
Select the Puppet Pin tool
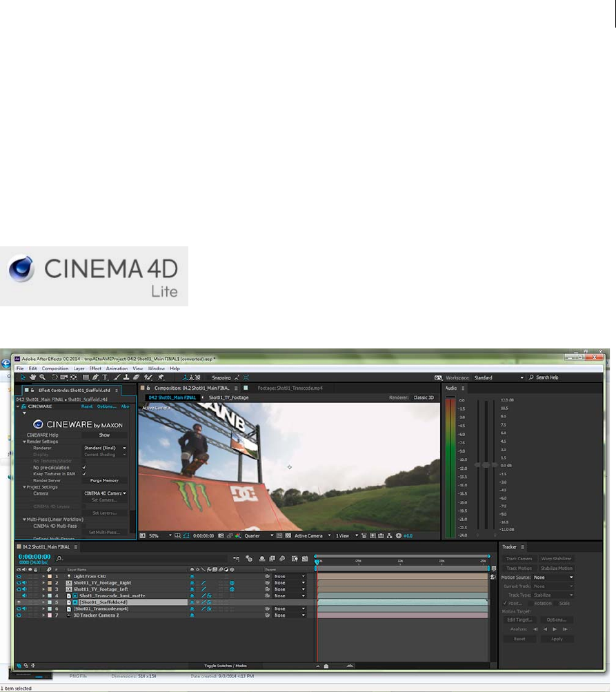pos(161,377)
